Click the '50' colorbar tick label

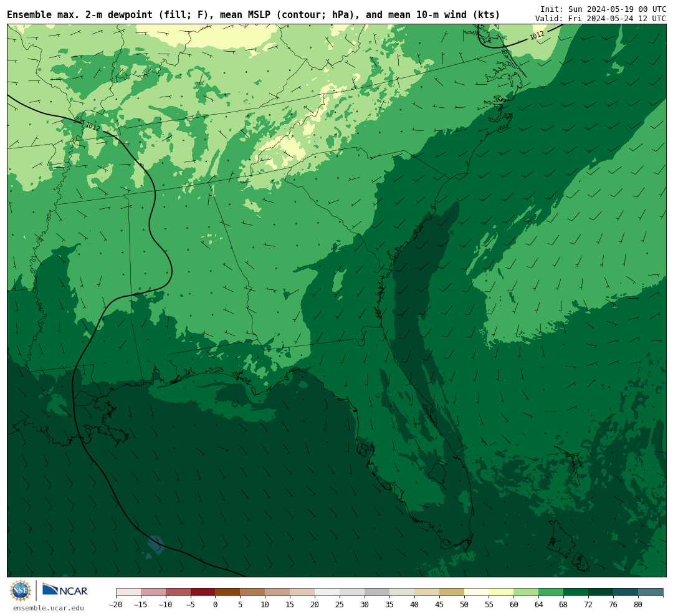coord(464,604)
